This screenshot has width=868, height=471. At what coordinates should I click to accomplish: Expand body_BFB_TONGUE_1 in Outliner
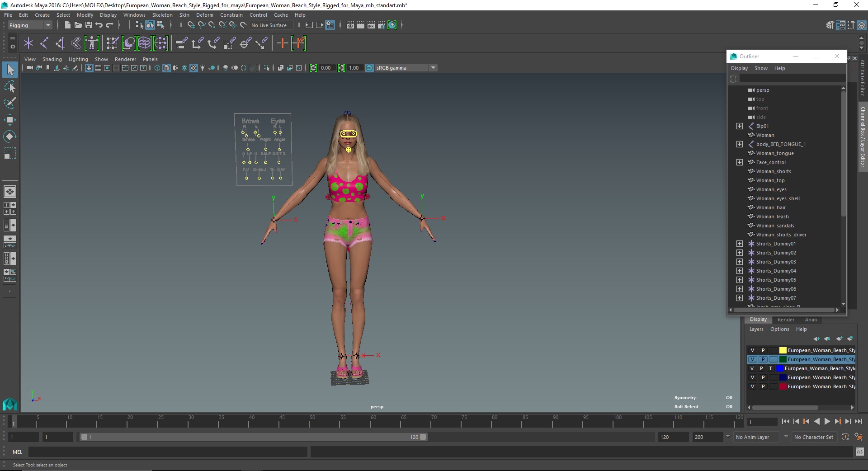[x=740, y=144]
